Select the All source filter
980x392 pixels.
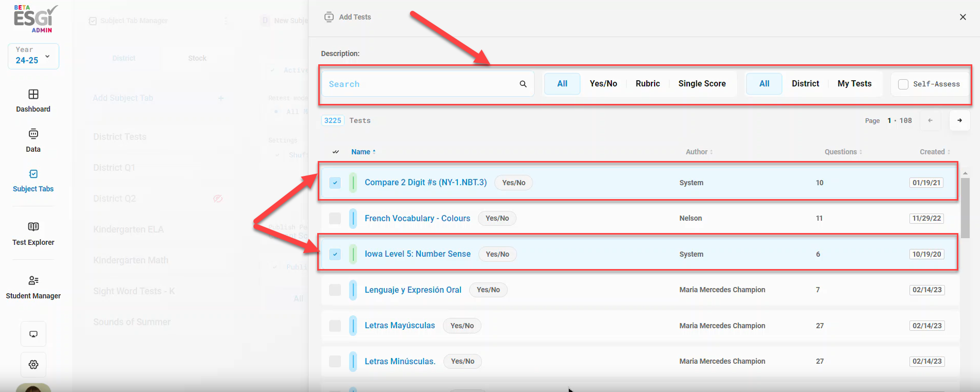[x=764, y=83]
